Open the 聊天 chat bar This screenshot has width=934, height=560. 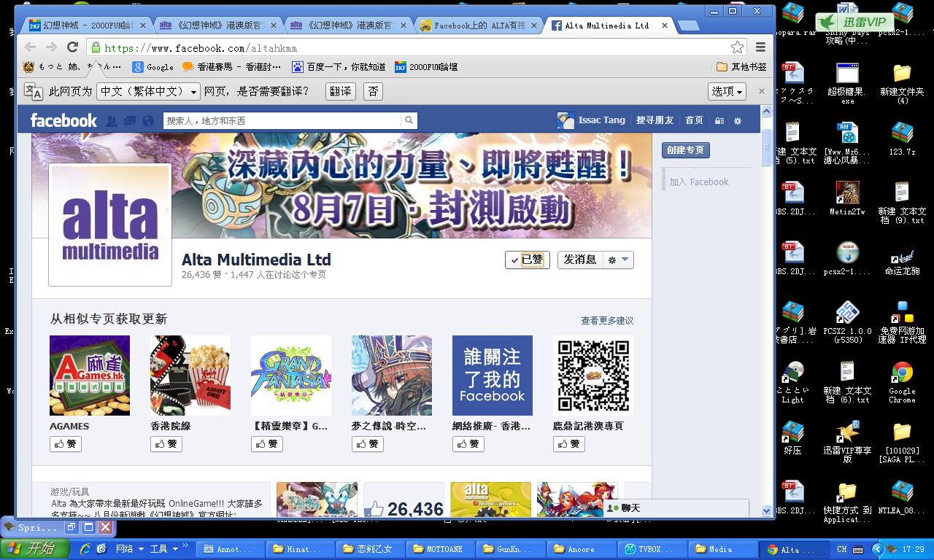coord(676,507)
